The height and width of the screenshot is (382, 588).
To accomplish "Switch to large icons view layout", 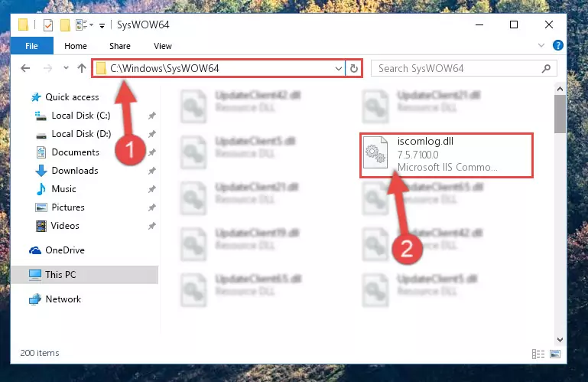I will coord(555,354).
